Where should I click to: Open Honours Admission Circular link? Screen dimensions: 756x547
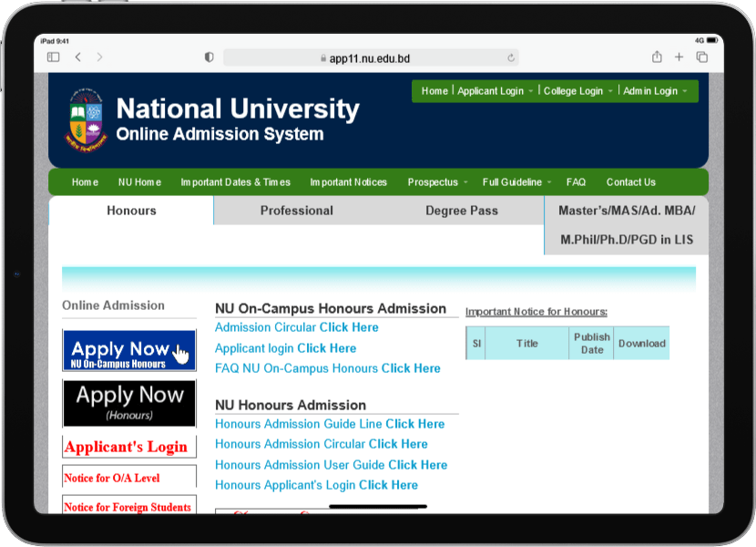click(x=322, y=444)
